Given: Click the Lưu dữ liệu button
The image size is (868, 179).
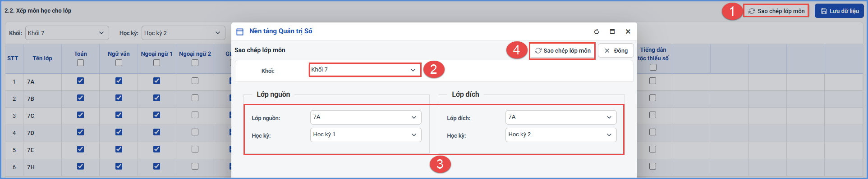Looking at the screenshot, I should tap(839, 11).
